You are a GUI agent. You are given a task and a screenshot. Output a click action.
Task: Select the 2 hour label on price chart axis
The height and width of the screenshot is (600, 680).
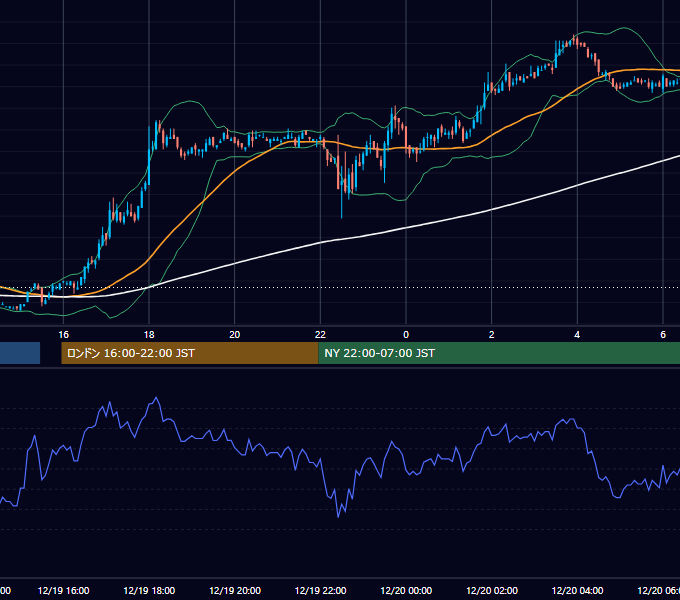[x=491, y=335]
